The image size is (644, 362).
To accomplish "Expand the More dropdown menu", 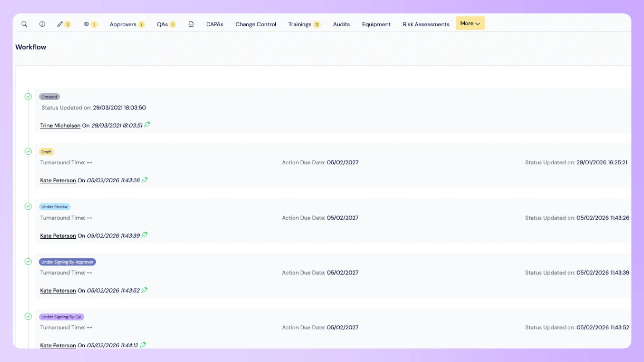I will [470, 23].
